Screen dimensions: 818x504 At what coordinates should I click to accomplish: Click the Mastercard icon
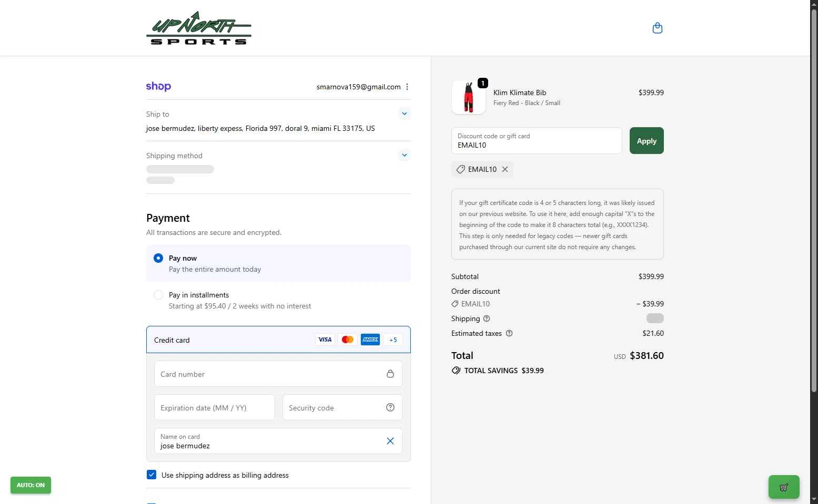click(x=348, y=340)
